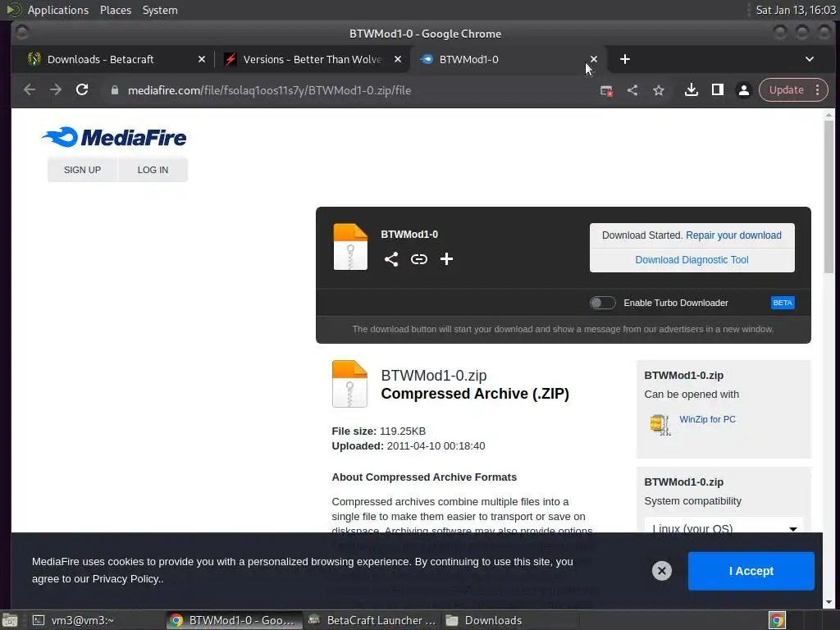Select the BTWMod1-0 tab

coord(468,59)
